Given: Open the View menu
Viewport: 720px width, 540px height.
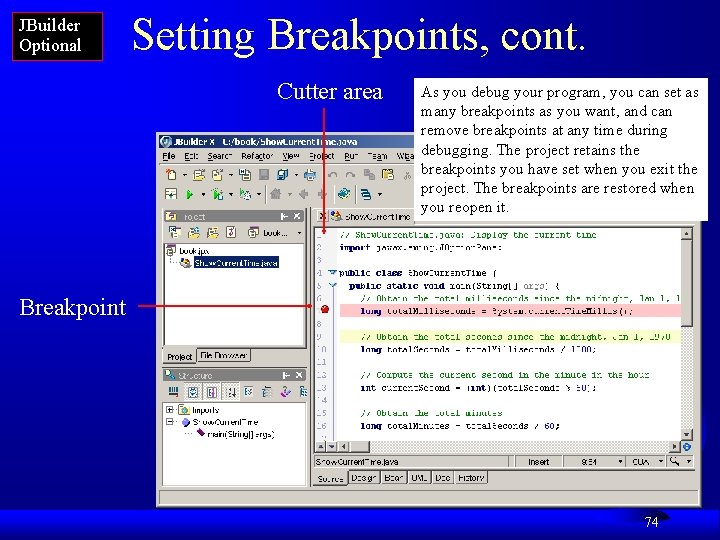Looking at the screenshot, I should coord(291,156).
